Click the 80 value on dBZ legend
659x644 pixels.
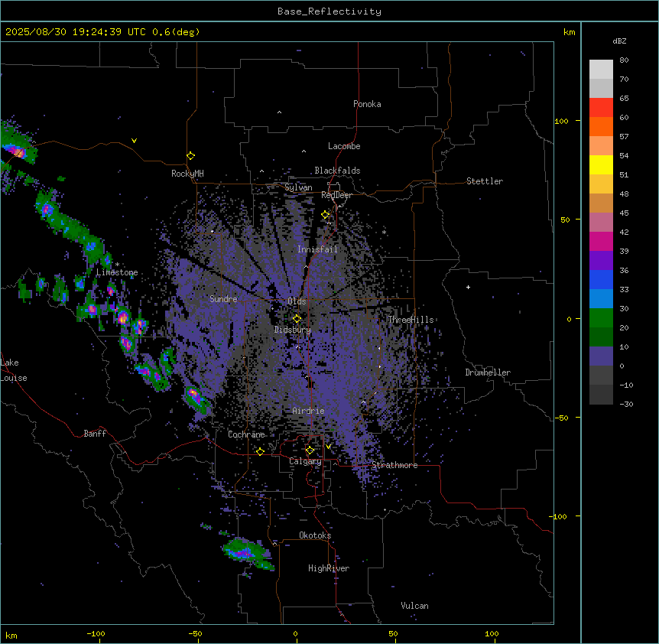click(624, 60)
